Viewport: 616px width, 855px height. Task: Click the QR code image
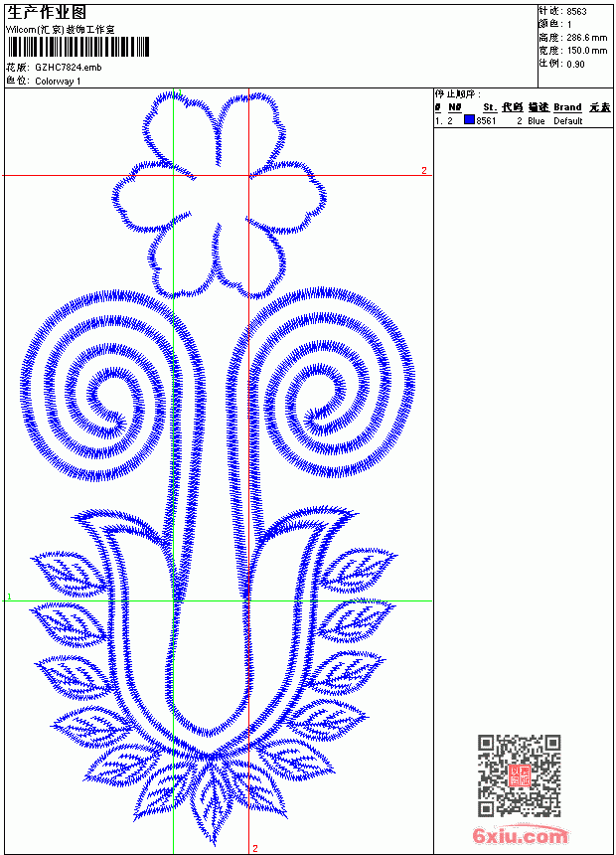[x=520, y=775]
